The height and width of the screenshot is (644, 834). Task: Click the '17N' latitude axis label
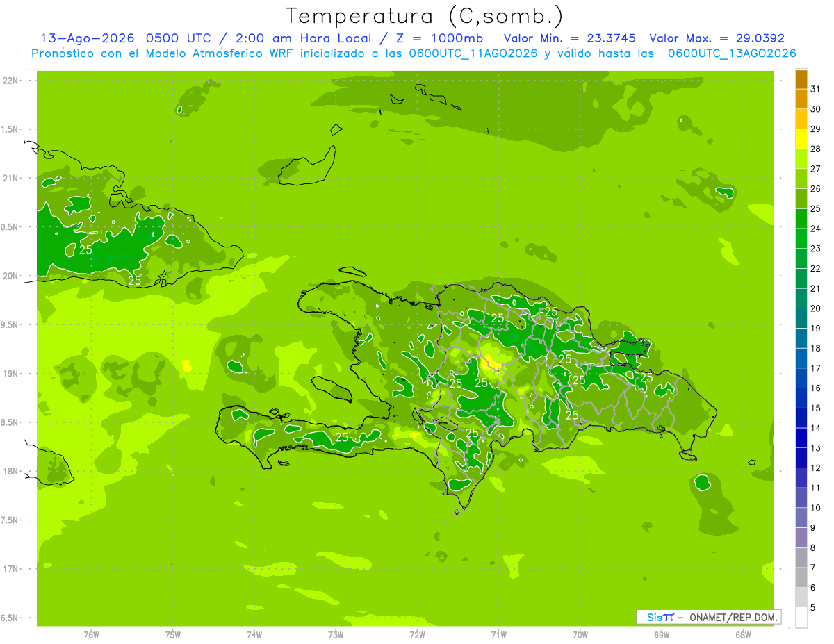click(10, 569)
